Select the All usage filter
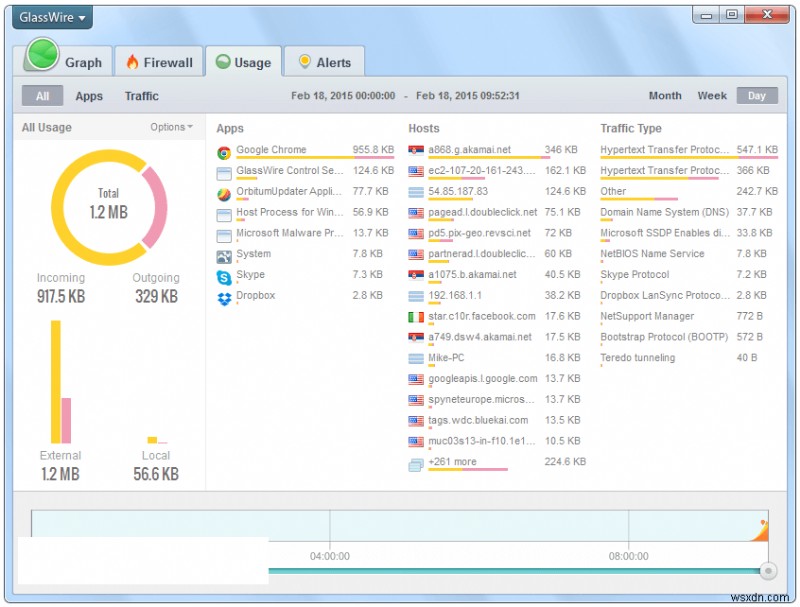Screen dimensions: 800x607 (42, 96)
